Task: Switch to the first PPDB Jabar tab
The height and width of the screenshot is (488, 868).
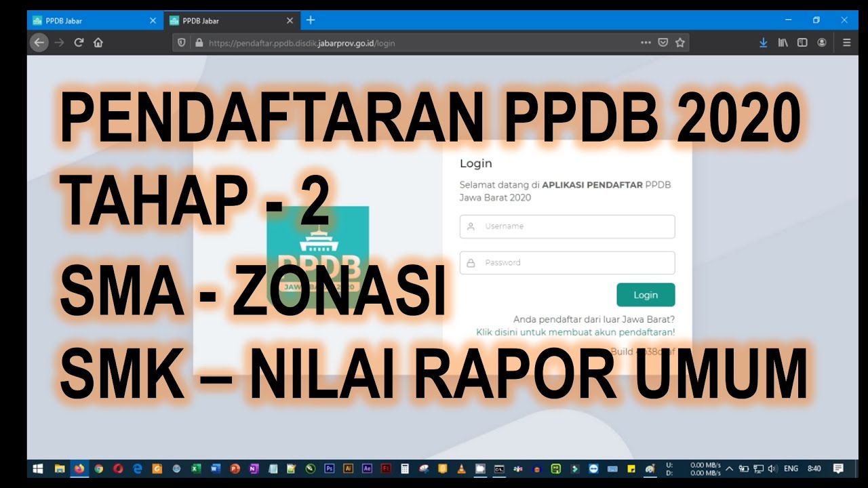Action: click(94, 20)
